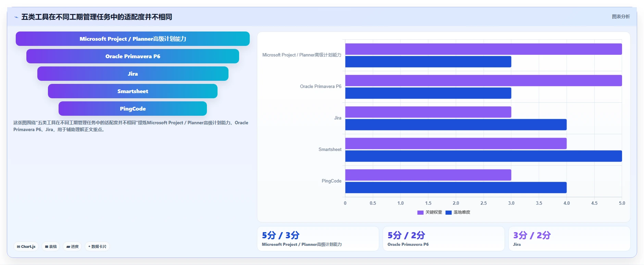Click the blue 落地难度 bar for Jira
The image size is (644, 265).
[x=456, y=125]
